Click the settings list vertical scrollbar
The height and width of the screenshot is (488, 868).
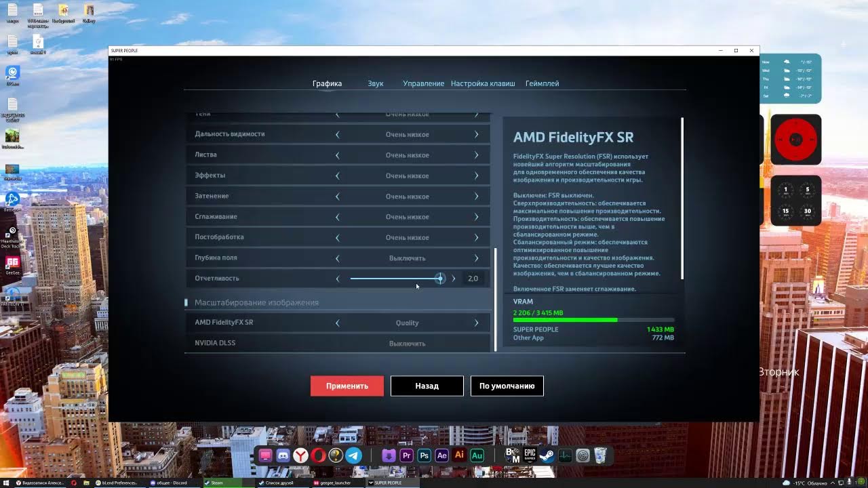(496, 299)
